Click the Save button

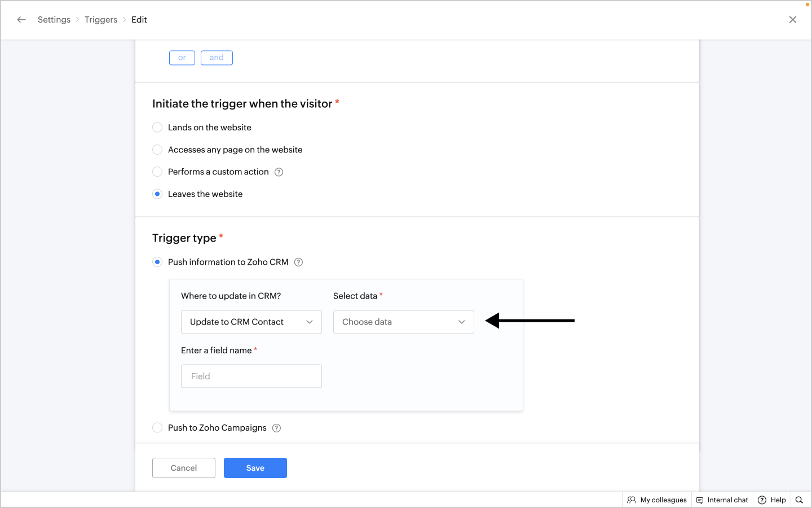tap(255, 468)
